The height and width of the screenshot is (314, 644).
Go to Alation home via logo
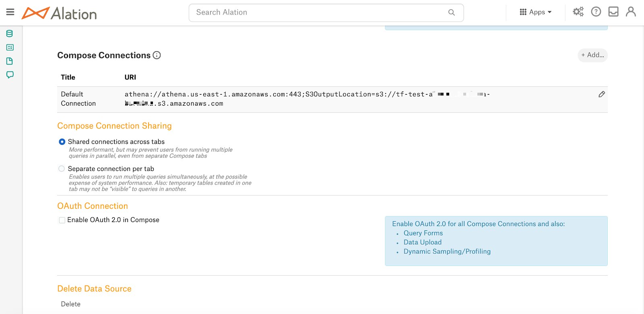[59, 13]
